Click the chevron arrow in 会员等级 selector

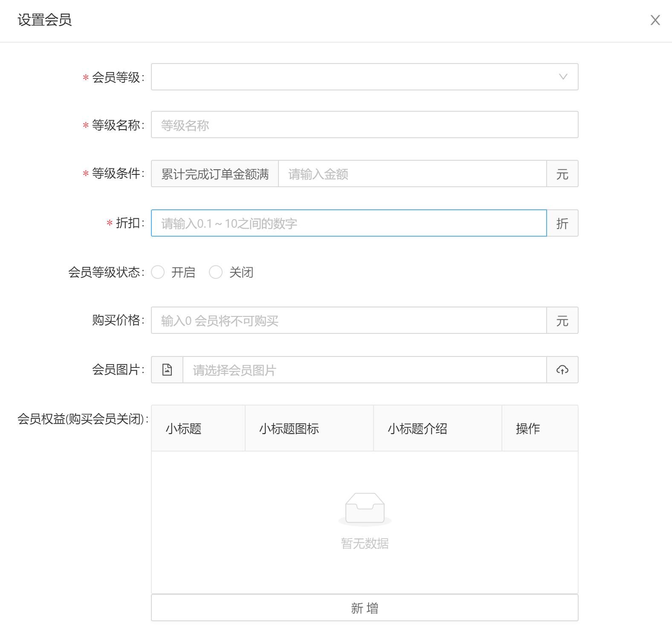[563, 77]
